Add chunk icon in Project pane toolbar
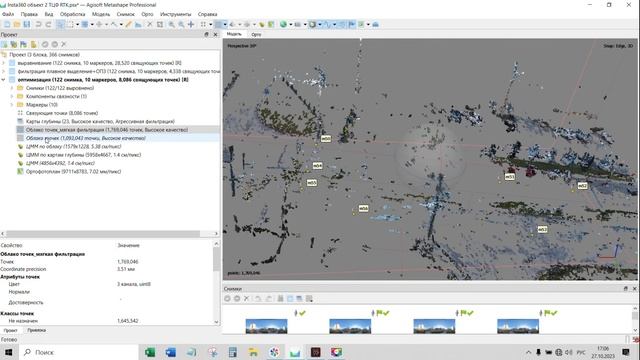Screen dimensions: 640x360 4,44
